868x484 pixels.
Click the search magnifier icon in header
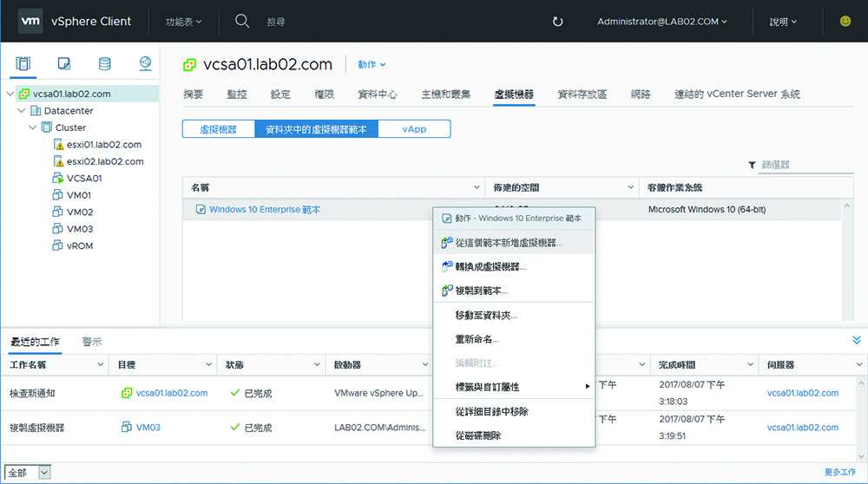pyautogui.click(x=242, y=21)
